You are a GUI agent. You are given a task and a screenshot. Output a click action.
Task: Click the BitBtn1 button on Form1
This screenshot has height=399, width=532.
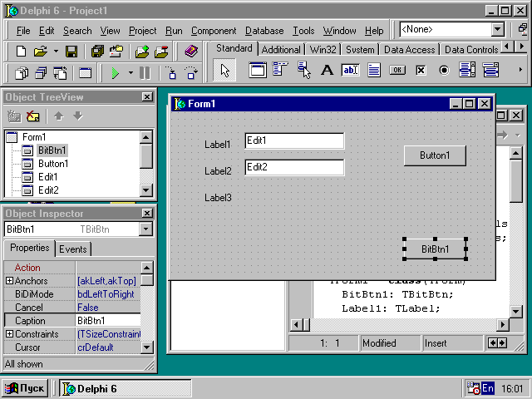tap(435, 249)
